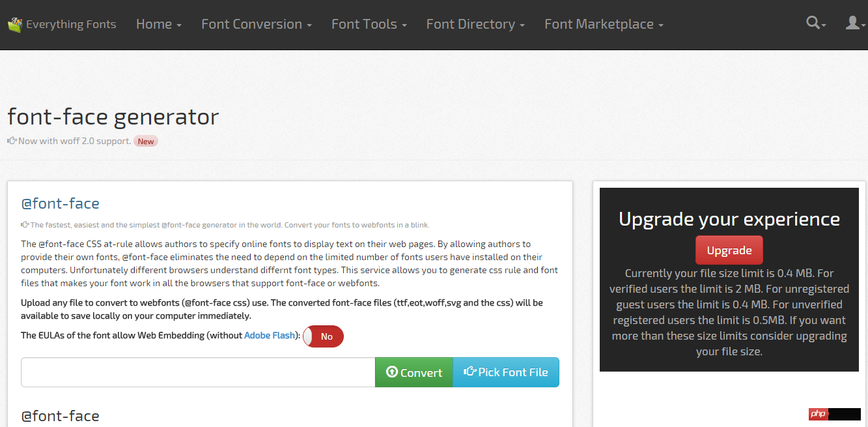The width and height of the screenshot is (868, 427).
Task: Click the first @font-face section heading
Action: 61,203
